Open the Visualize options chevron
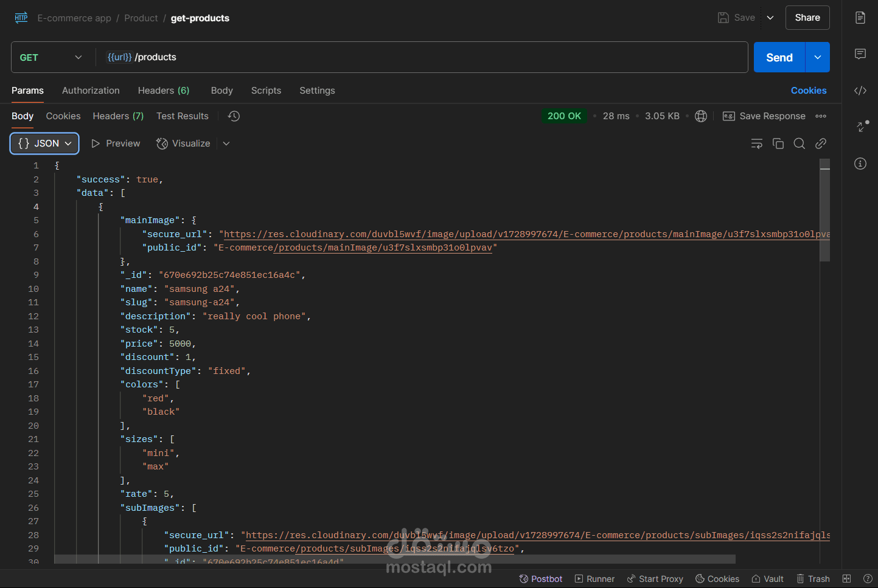 tap(226, 144)
